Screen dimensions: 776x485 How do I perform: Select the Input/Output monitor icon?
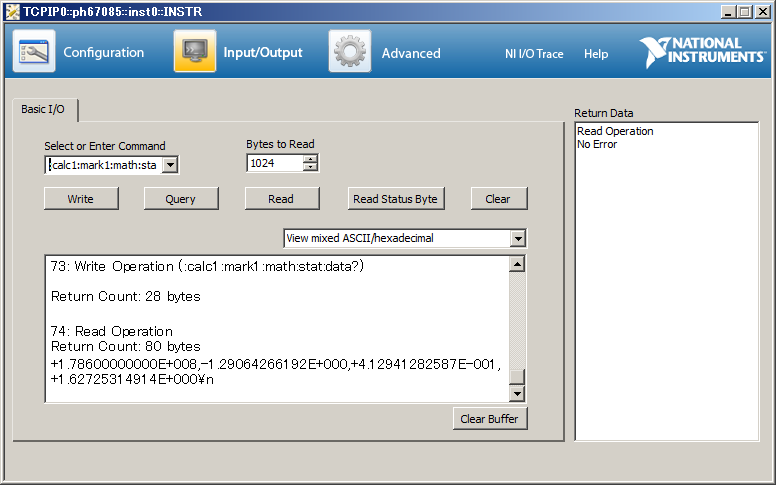(x=195, y=51)
